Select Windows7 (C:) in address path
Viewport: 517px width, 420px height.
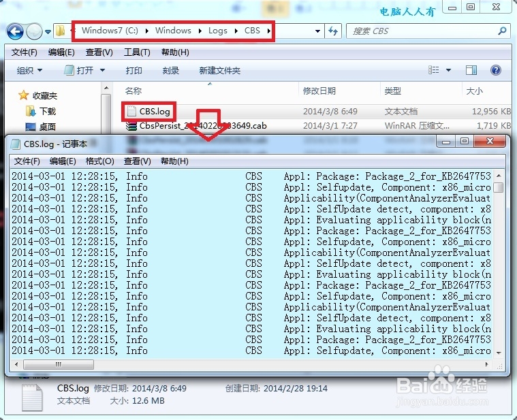tap(110, 31)
